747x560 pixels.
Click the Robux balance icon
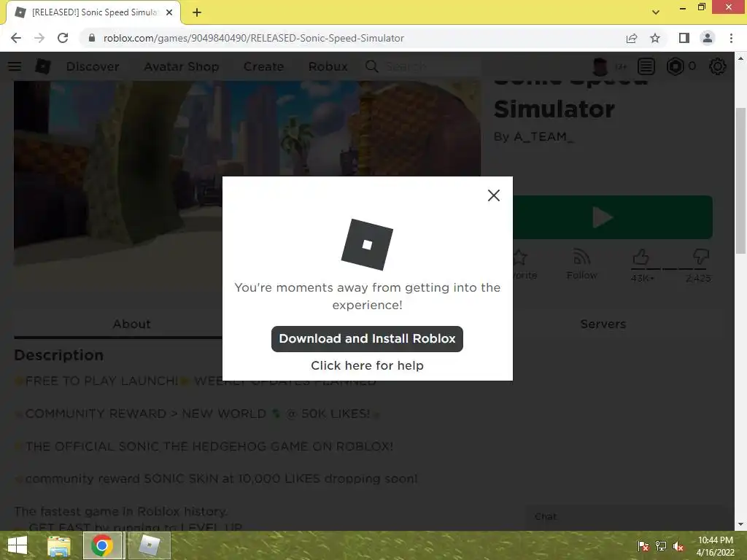pyautogui.click(x=675, y=66)
